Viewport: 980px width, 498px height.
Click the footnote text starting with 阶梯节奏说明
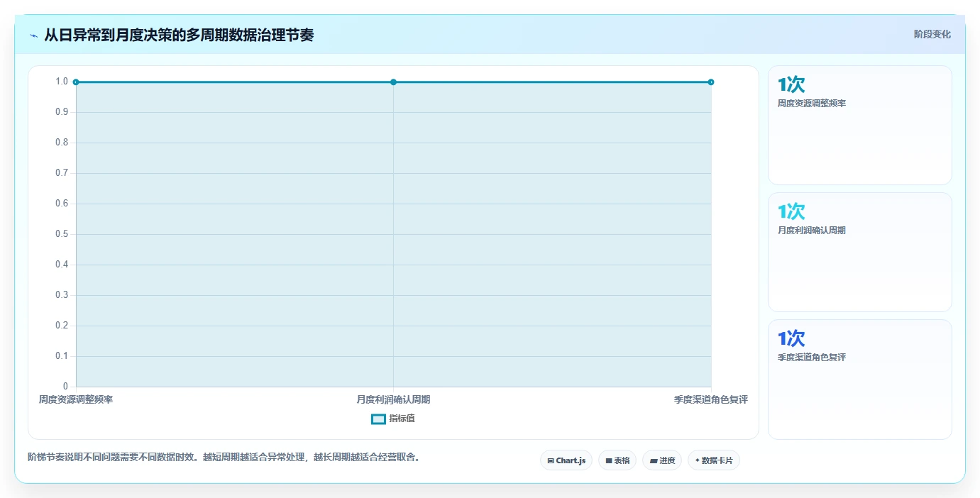226,457
